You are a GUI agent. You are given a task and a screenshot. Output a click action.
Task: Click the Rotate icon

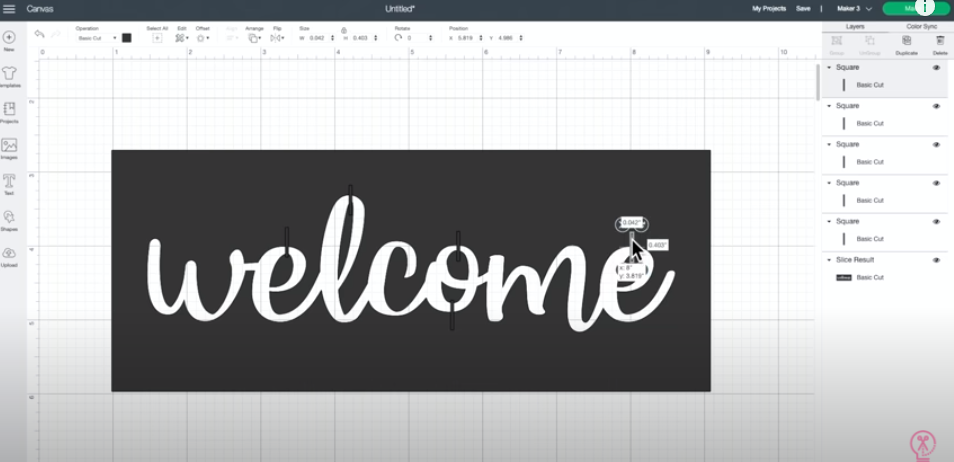point(399,38)
